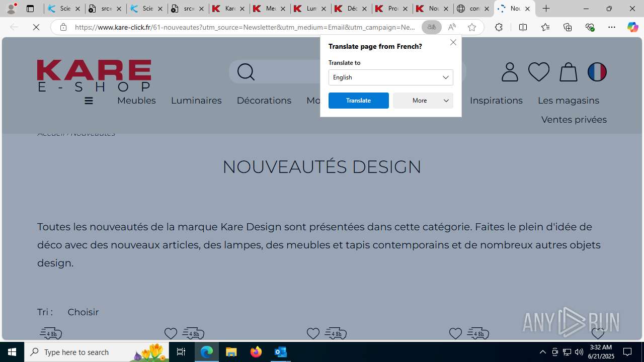
Task: Show hidden system tray icons
Action: coord(542,352)
